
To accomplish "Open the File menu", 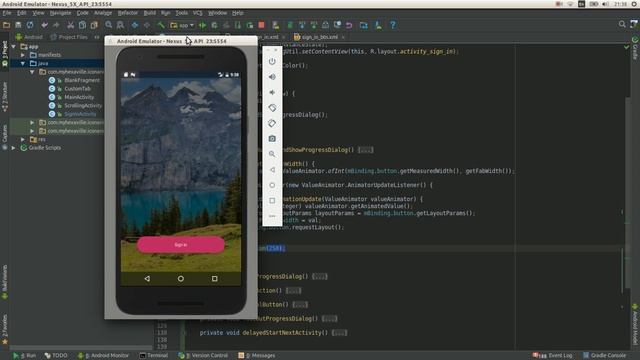I will pyautogui.click(x=7, y=13).
